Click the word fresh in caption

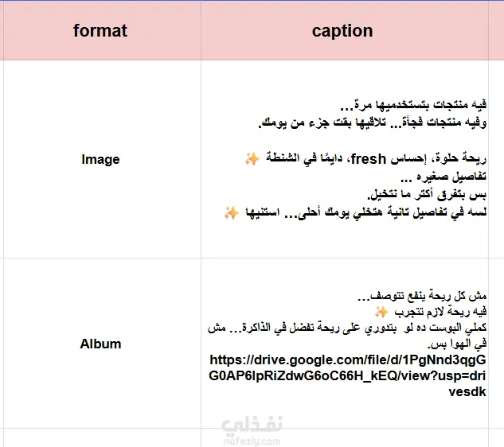pos(369,159)
